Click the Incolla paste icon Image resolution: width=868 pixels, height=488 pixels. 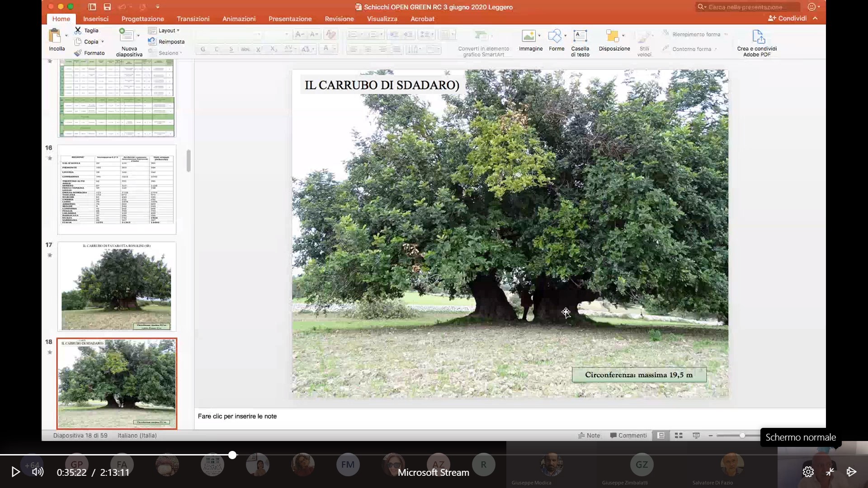point(55,36)
